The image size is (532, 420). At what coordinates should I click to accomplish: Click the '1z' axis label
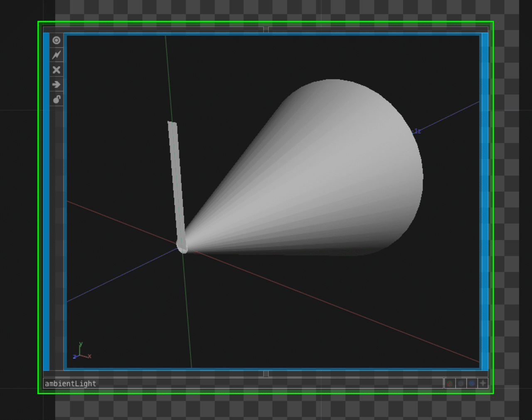pyautogui.click(x=417, y=131)
